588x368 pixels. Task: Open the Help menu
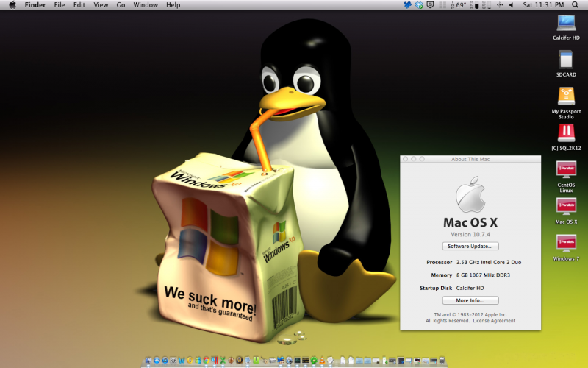tap(173, 5)
